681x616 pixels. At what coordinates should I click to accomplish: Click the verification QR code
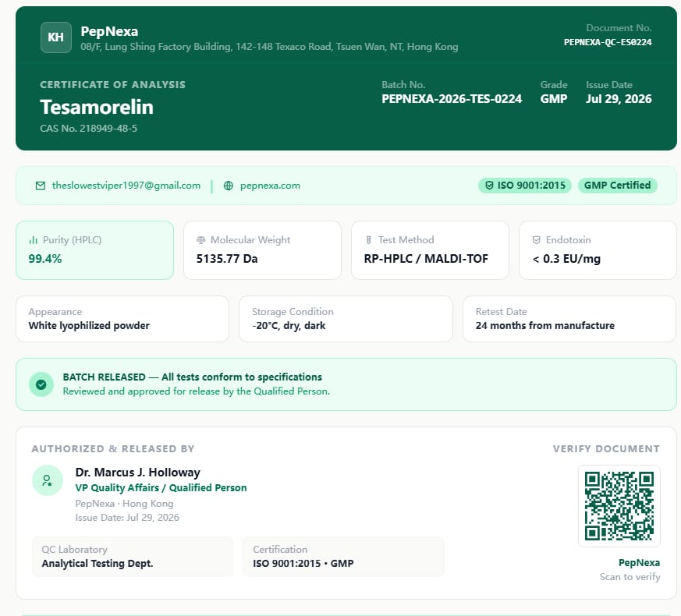(619, 506)
